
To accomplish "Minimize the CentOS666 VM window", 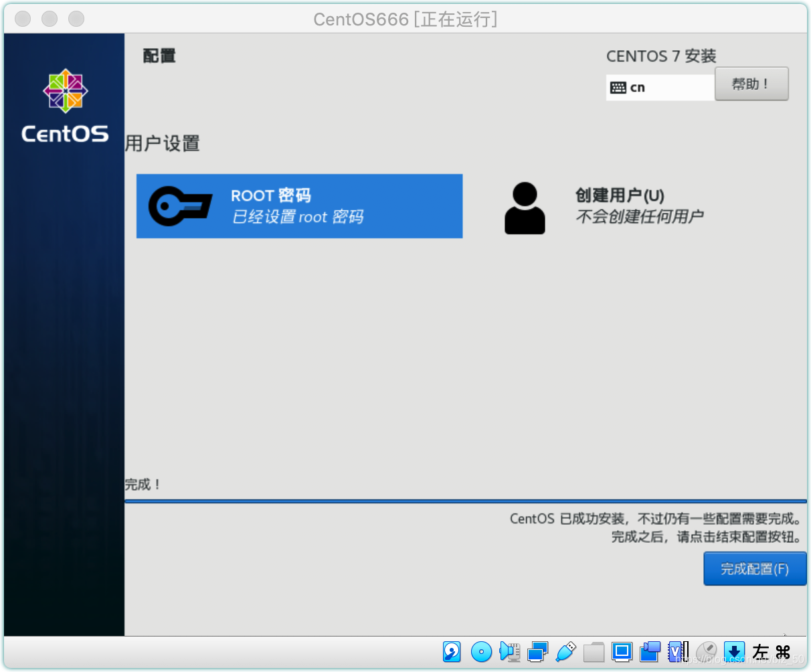I will pos(50,19).
